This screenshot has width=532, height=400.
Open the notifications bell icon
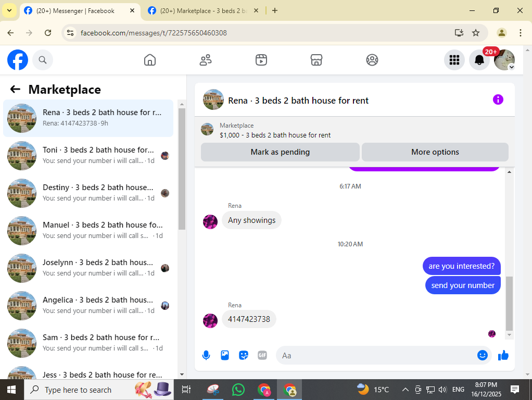pyautogui.click(x=479, y=60)
